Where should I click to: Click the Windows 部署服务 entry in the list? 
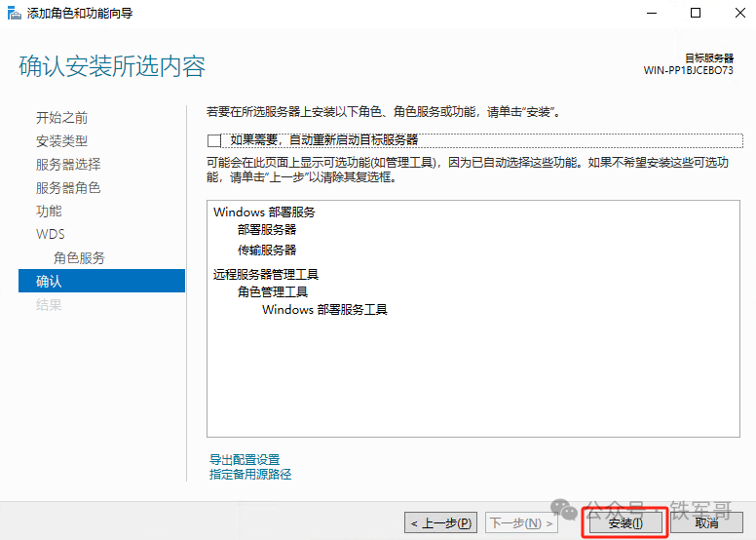(x=264, y=212)
